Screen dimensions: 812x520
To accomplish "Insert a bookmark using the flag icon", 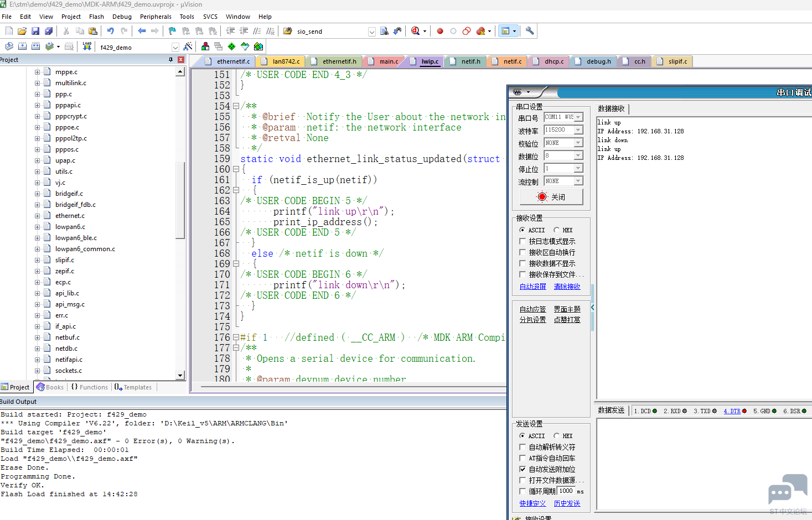I will (x=172, y=31).
